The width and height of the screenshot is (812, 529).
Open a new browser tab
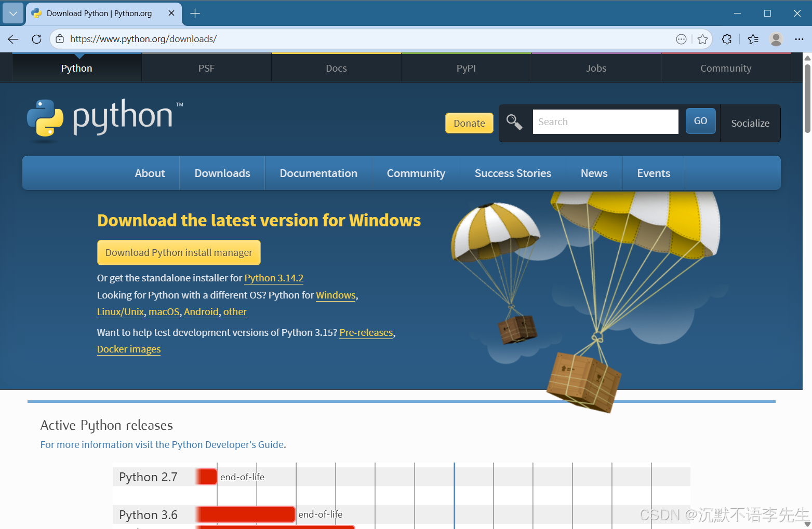pyautogui.click(x=195, y=13)
